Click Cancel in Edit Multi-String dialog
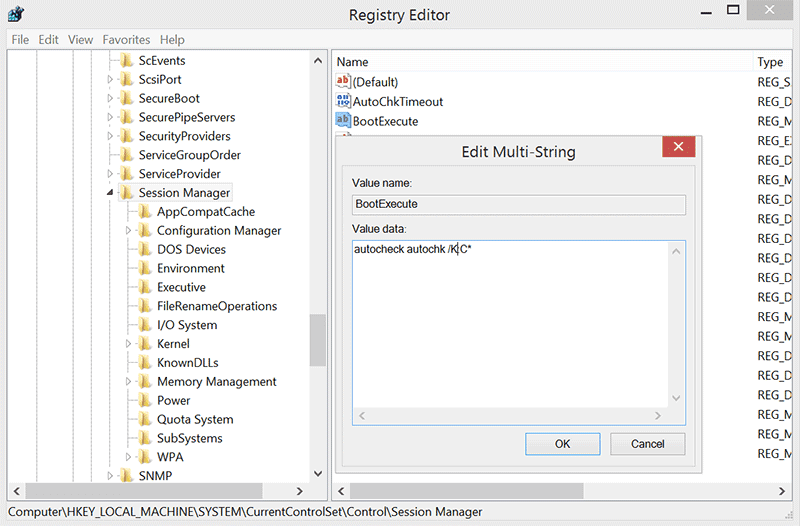This screenshot has height=526, width=800. (x=647, y=444)
